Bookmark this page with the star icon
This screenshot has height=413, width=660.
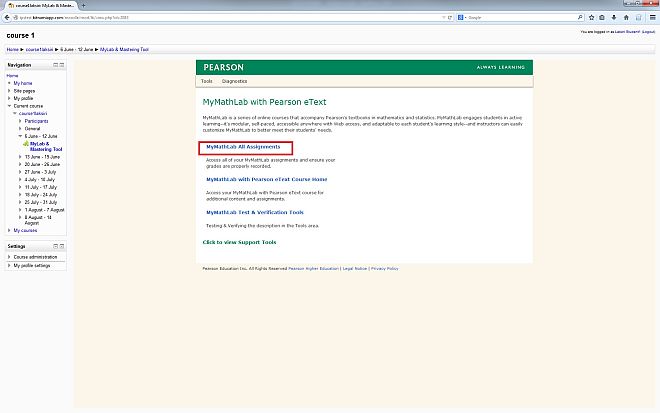click(x=593, y=17)
